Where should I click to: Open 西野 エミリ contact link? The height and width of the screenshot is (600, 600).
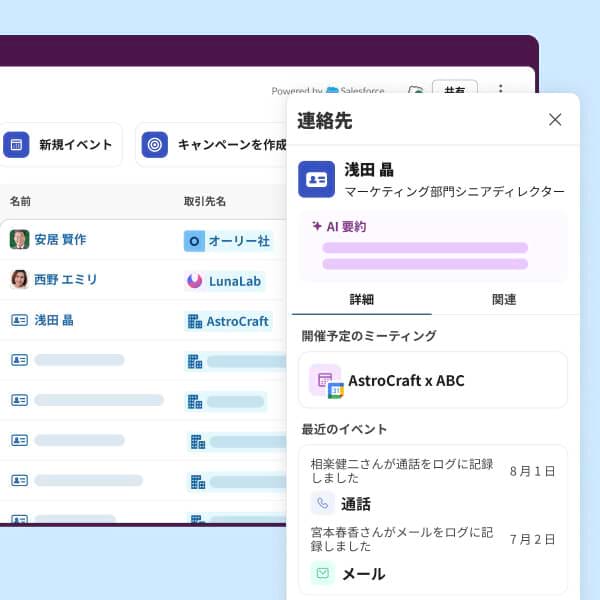[65, 279]
